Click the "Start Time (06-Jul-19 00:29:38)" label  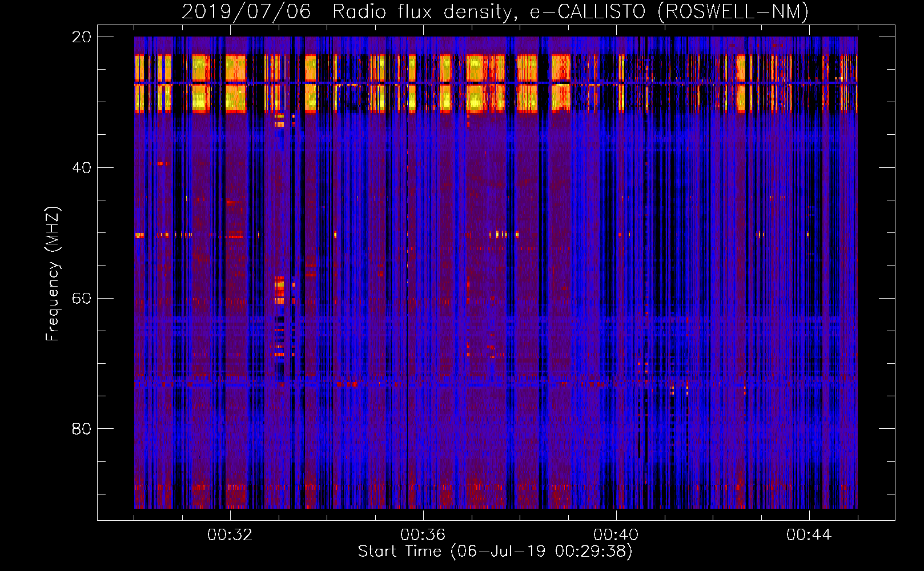[495, 552]
